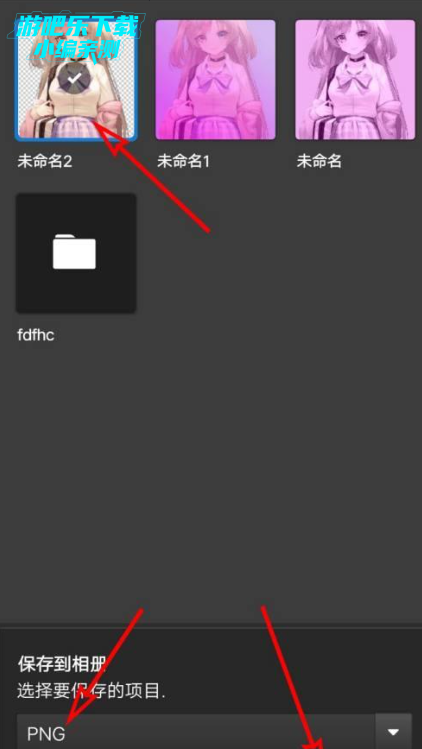Click the divider above the save panel

(211, 626)
